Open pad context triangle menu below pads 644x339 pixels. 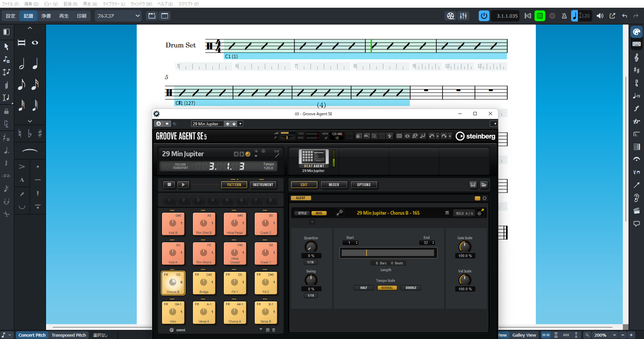pyautogui.click(x=261, y=330)
